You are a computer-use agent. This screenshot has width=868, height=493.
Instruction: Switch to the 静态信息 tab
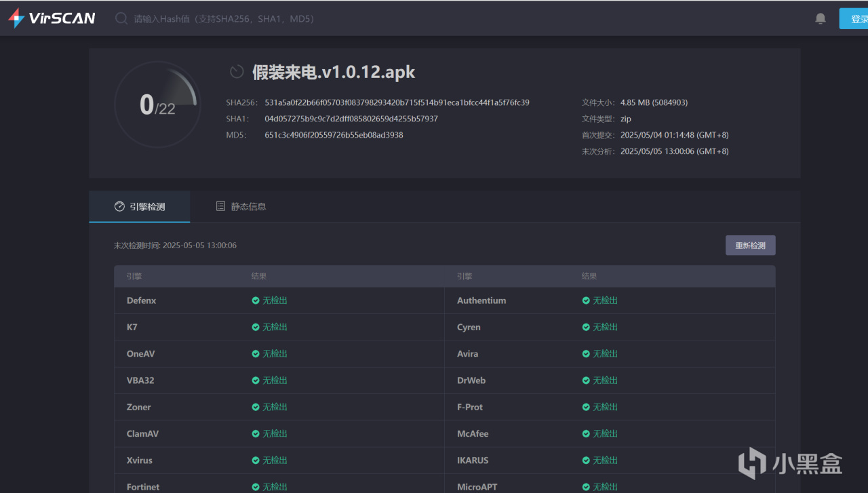241,206
